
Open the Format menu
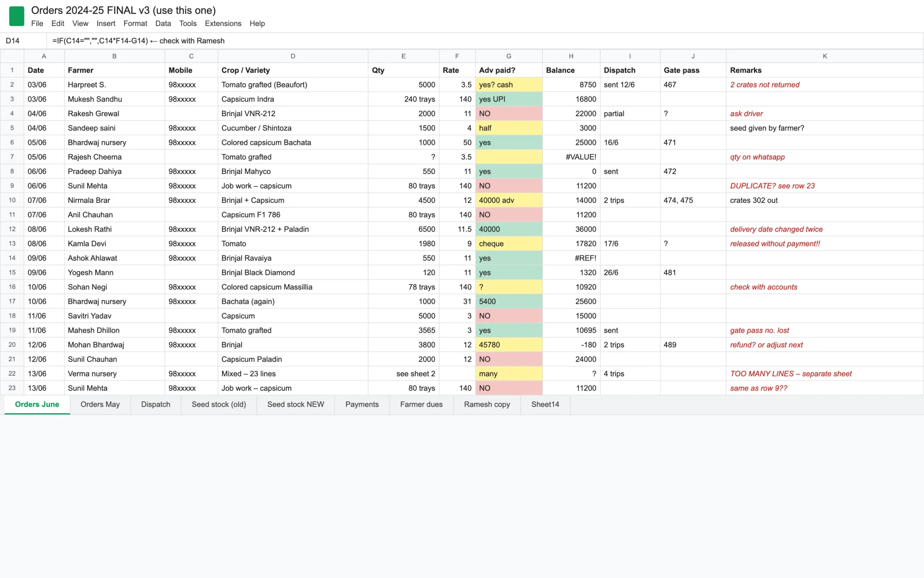[x=135, y=24]
